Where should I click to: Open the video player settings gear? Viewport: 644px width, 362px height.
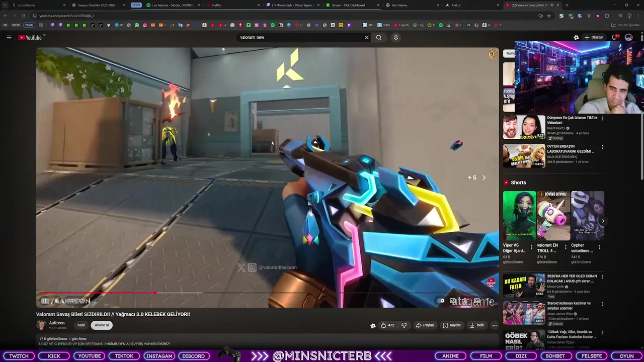465,301
